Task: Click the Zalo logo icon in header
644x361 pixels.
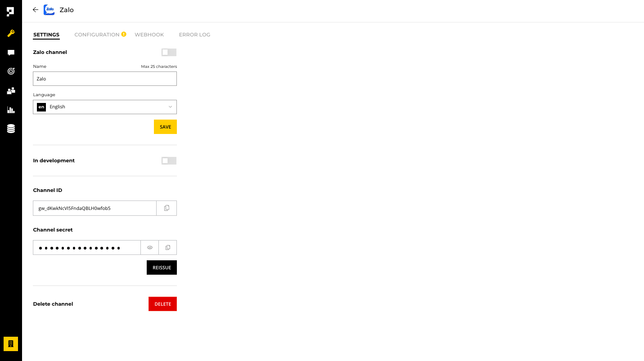Action: pyautogui.click(x=49, y=10)
